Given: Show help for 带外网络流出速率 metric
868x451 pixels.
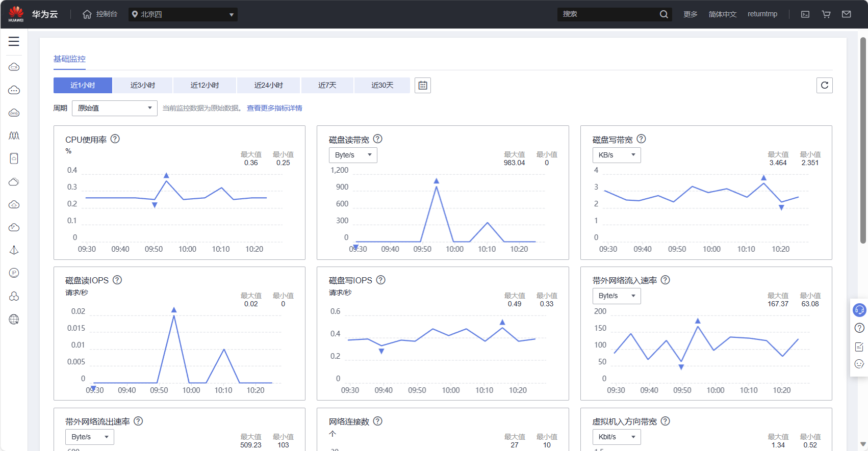Looking at the screenshot, I should pyautogui.click(x=138, y=421).
